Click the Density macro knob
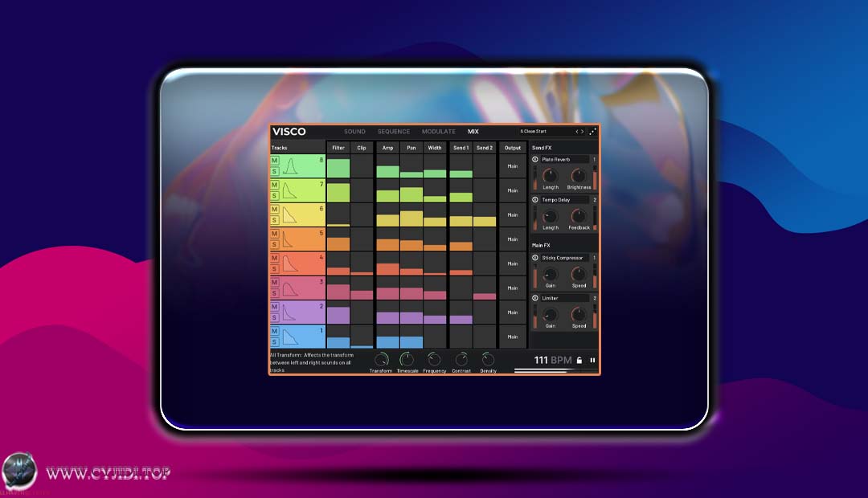This screenshot has height=498, width=868. (x=488, y=360)
